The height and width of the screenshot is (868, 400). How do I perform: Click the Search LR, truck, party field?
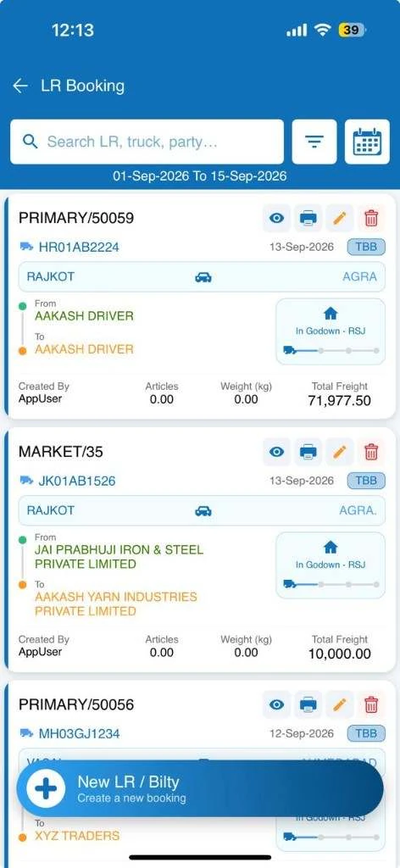point(147,142)
